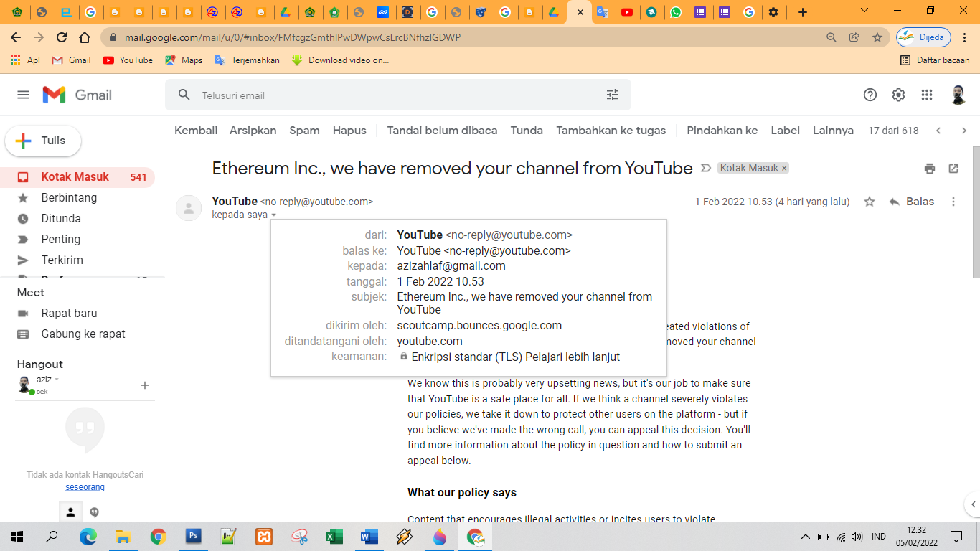Go to the Chrome home page icon
This screenshot has width=980, height=551.
[85, 37]
